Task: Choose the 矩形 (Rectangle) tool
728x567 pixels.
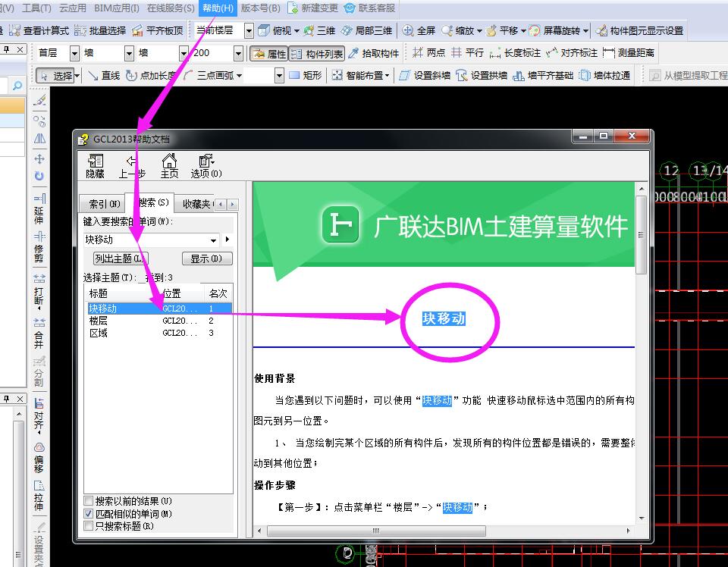Action: click(305, 75)
